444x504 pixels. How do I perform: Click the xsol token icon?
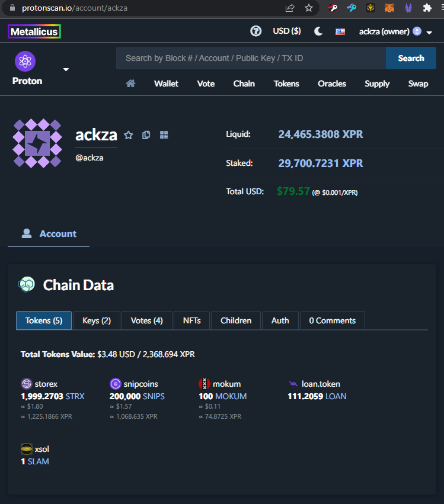[x=27, y=449]
